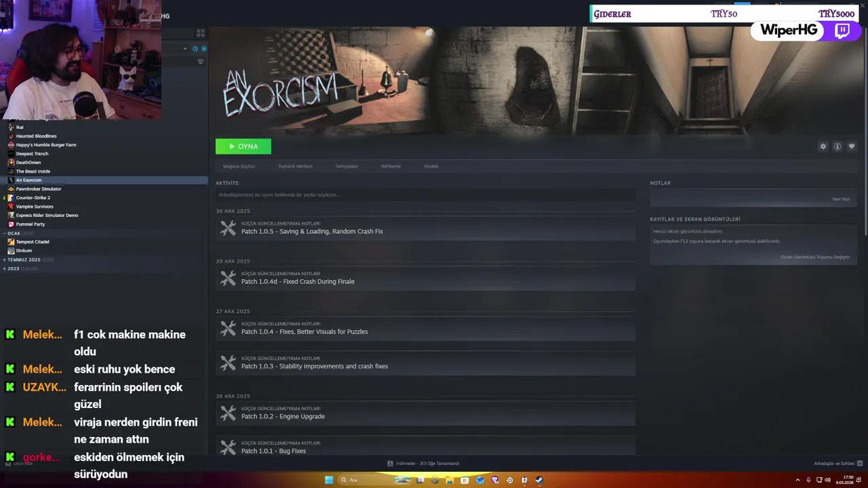Click the green OYNA play button
The height and width of the screenshot is (488, 868).
point(243,146)
